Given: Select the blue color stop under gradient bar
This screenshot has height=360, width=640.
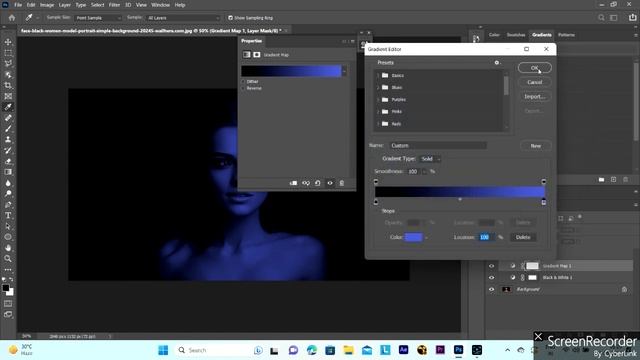Looking at the screenshot, I should coord(544,202).
